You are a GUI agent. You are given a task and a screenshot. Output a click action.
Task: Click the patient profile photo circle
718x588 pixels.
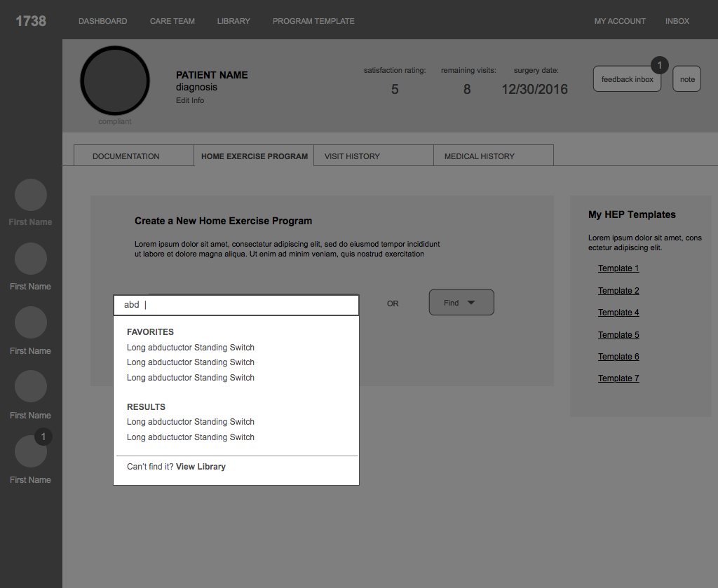115,81
